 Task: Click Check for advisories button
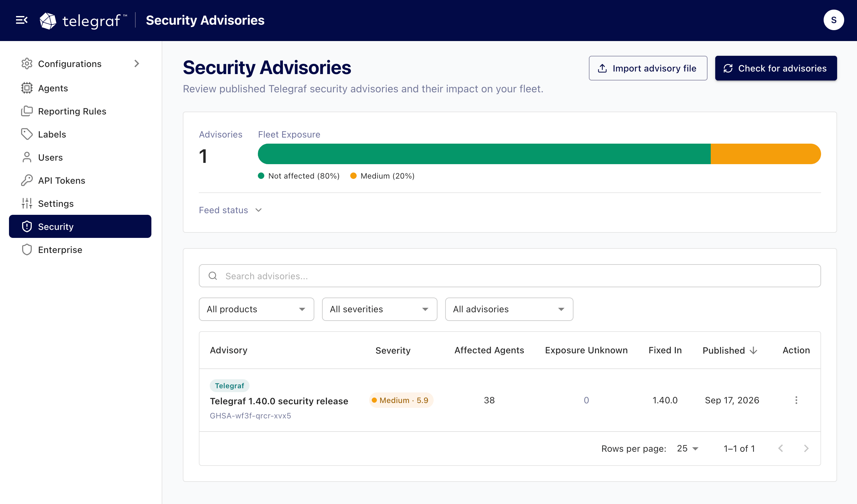(776, 68)
